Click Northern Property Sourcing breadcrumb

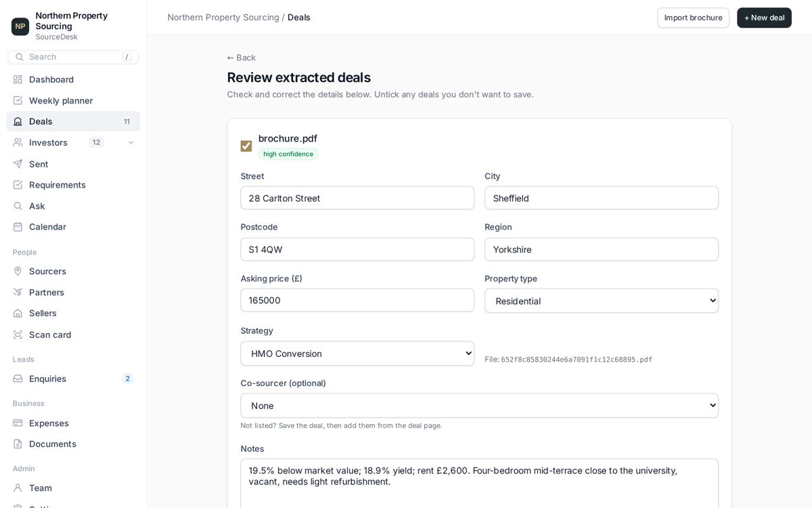click(x=223, y=17)
